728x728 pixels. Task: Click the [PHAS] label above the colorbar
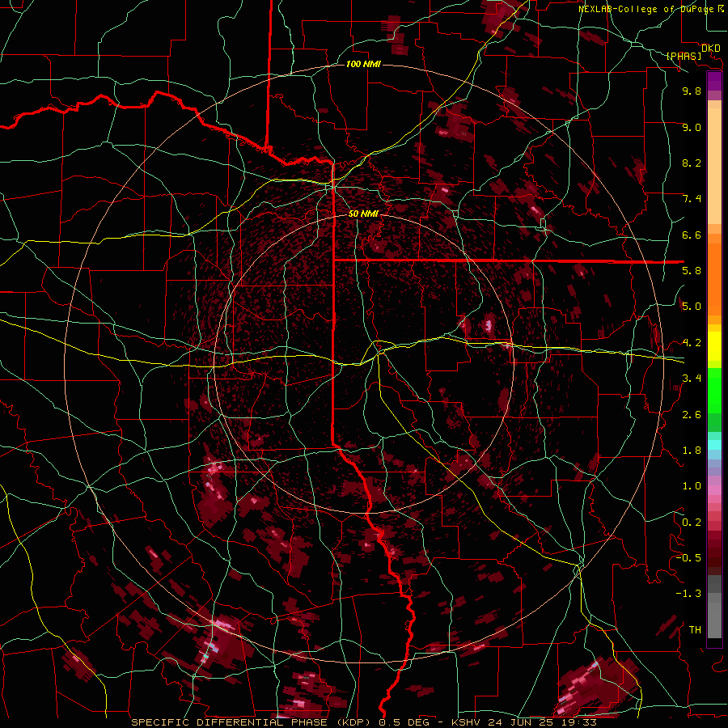pyautogui.click(x=684, y=57)
